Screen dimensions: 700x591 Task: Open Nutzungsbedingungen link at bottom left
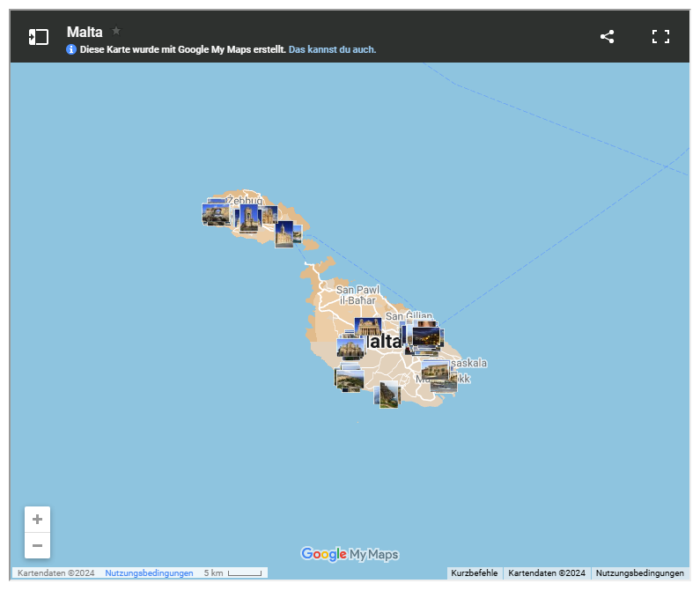[x=149, y=573]
